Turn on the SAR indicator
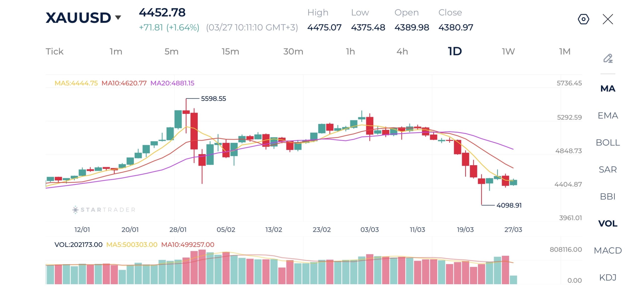This screenshot has width=644, height=296. pos(608,170)
